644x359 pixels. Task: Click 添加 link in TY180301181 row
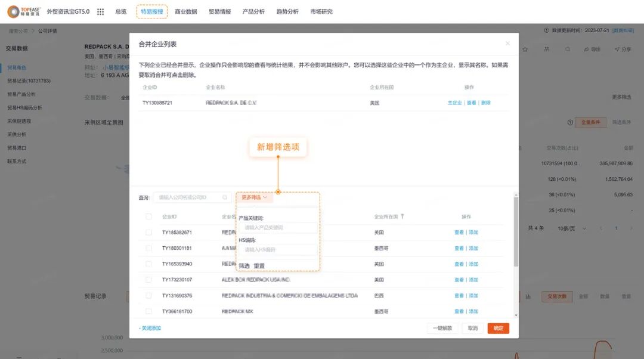[x=473, y=248]
